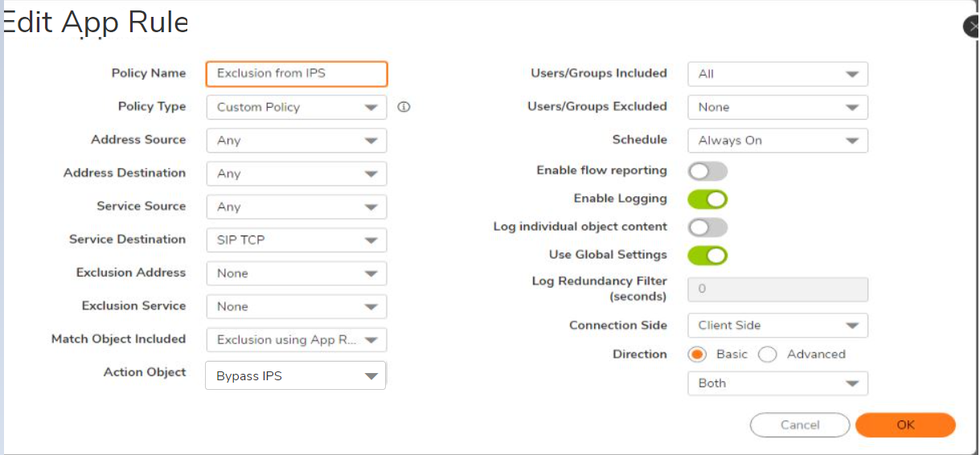Expand the Address Source dropdown

[x=296, y=141]
